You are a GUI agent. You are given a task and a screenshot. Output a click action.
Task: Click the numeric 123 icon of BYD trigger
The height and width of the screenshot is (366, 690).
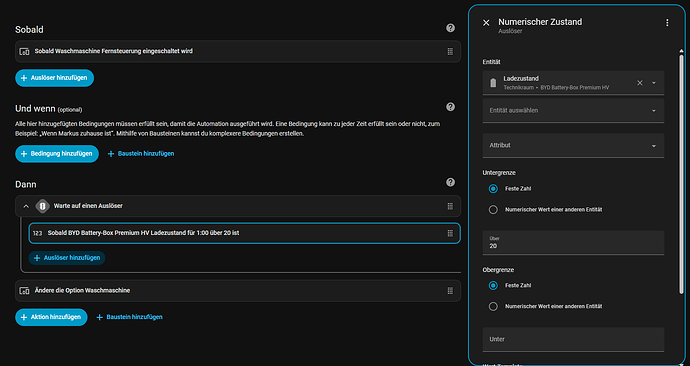pos(37,233)
